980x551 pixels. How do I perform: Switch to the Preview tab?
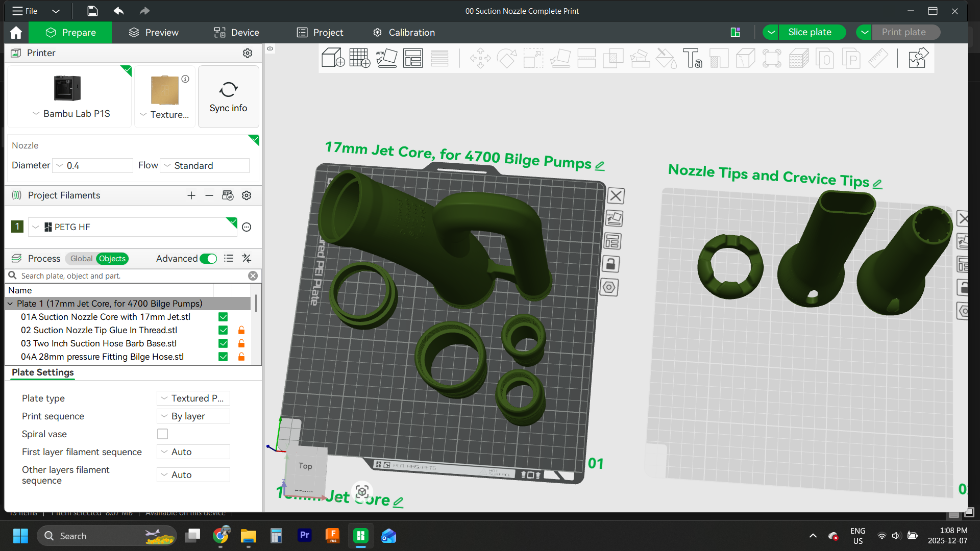pos(154,33)
